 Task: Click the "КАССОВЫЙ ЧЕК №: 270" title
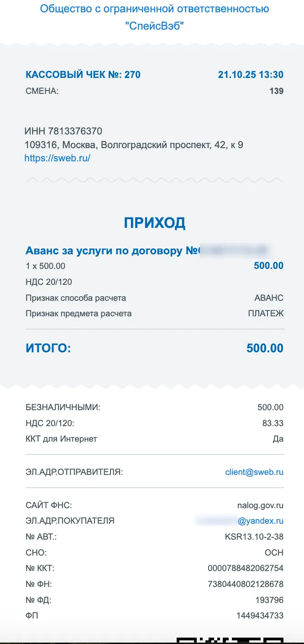83,75
